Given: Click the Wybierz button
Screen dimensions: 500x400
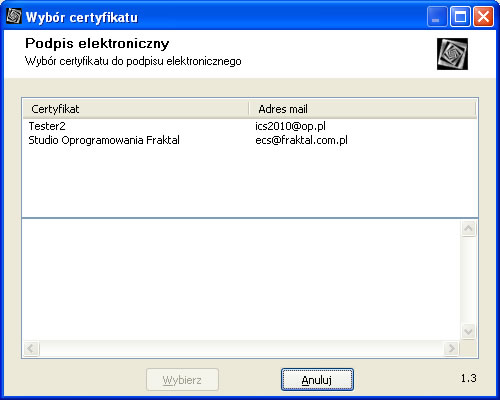Looking at the screenshot, I should [x=182, y=380].
